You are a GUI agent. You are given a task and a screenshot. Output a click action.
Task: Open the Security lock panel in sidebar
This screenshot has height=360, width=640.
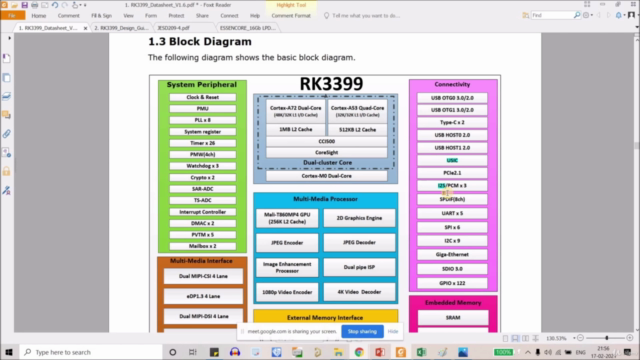[7, 171]
